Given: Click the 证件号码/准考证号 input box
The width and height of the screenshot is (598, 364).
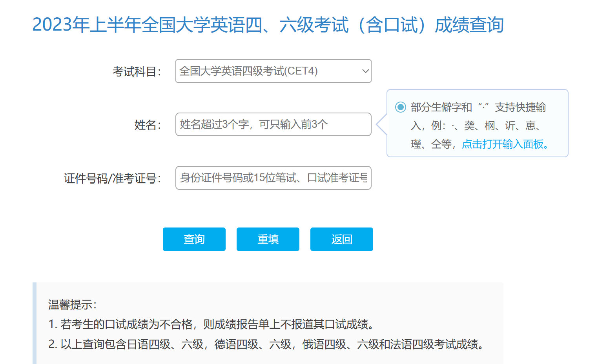Looking at the screenshot, I should click(x=273, y=178).
